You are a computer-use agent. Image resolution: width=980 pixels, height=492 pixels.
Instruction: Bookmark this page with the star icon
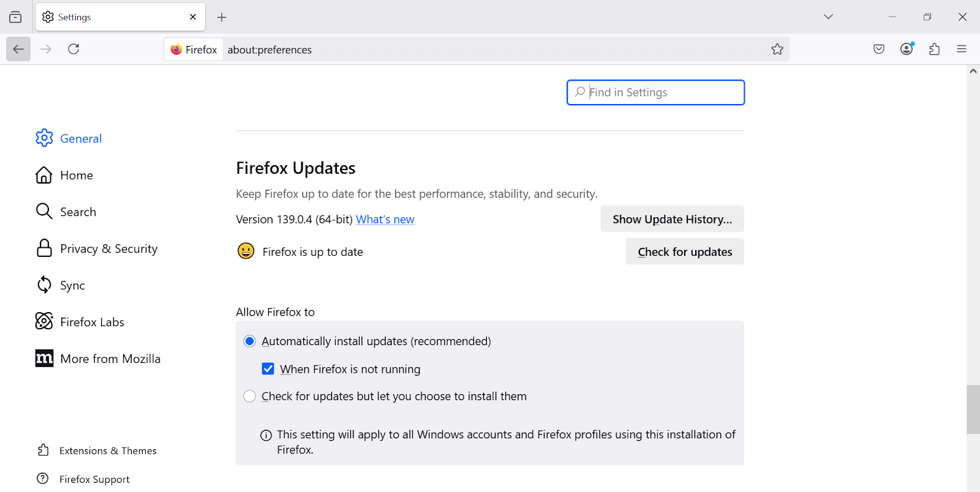(x=777, y=49)
